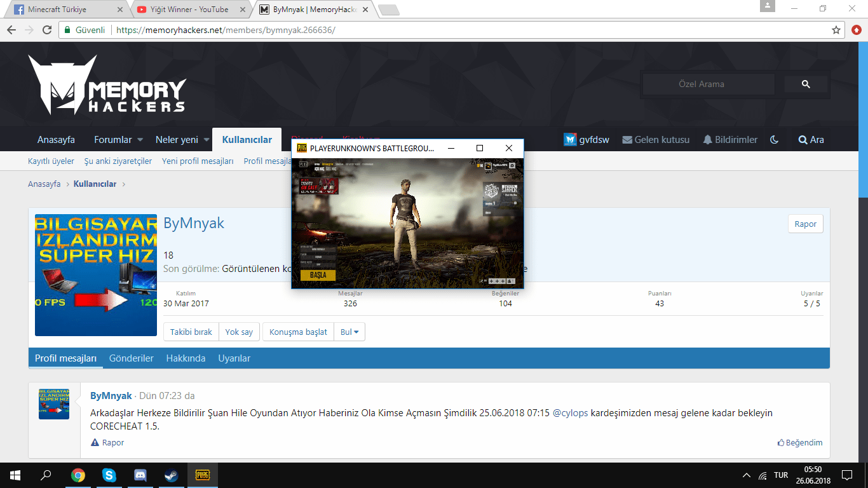Open Skype from the taskbar
Viewport: 868px width, 488px height.
(x=109, y=475)
